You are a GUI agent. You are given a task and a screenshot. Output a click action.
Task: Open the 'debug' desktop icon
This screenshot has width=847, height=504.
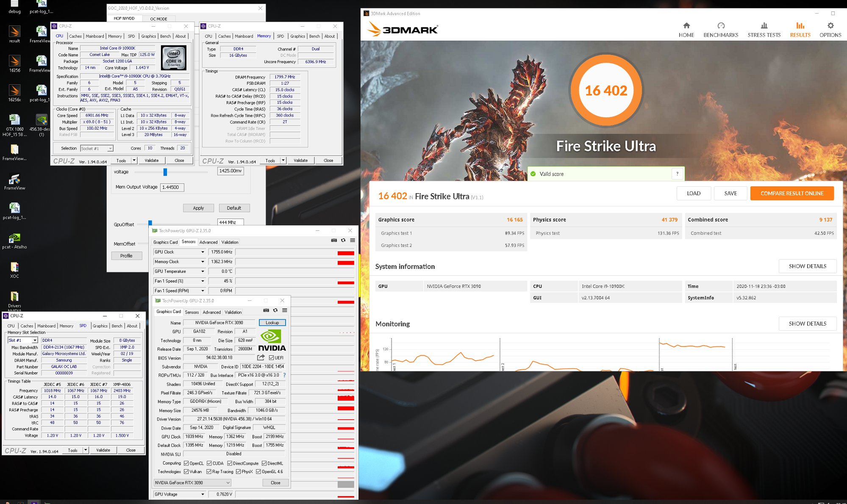pos(14,7)
